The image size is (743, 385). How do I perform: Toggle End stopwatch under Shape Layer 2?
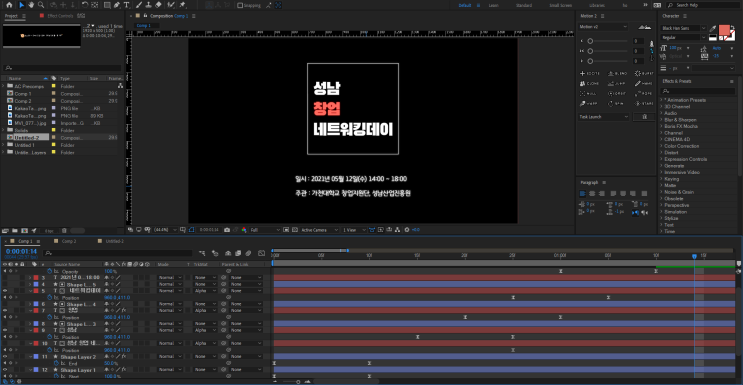(x=56, y=363)
